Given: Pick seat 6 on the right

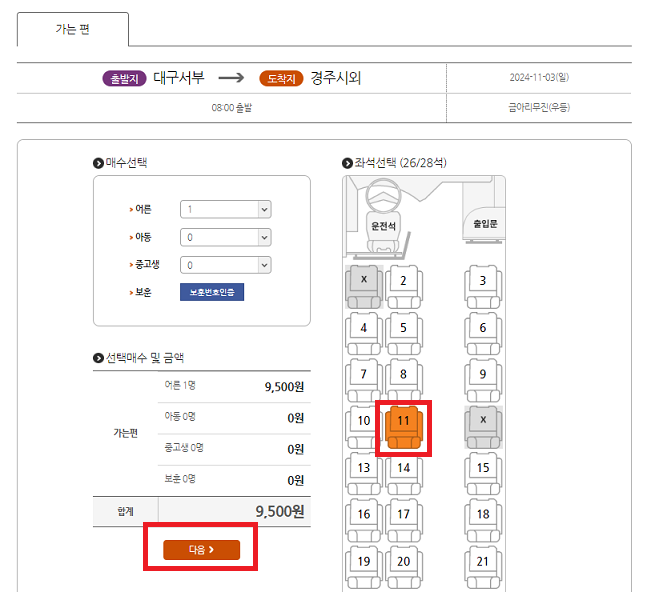Looking at the screenshot, I should 483,333.
